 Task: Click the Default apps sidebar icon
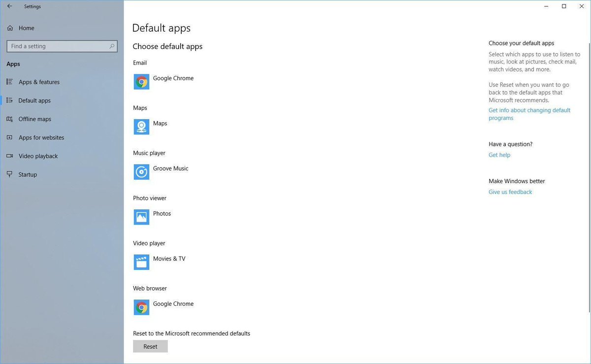(9, 100)
